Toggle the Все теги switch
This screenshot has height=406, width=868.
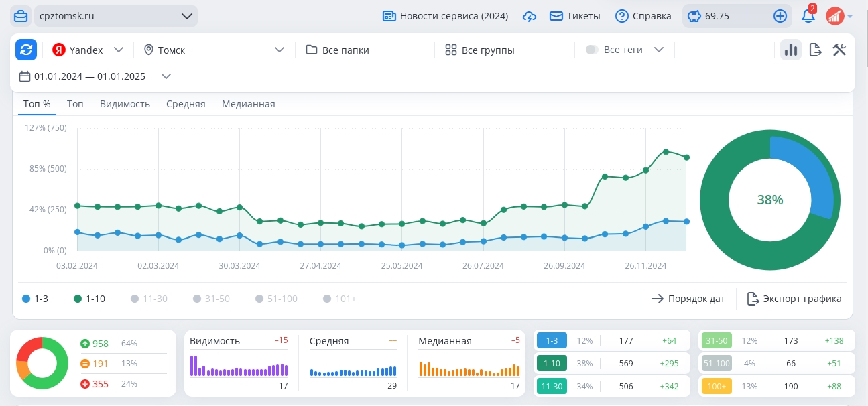tap(592, 50)
